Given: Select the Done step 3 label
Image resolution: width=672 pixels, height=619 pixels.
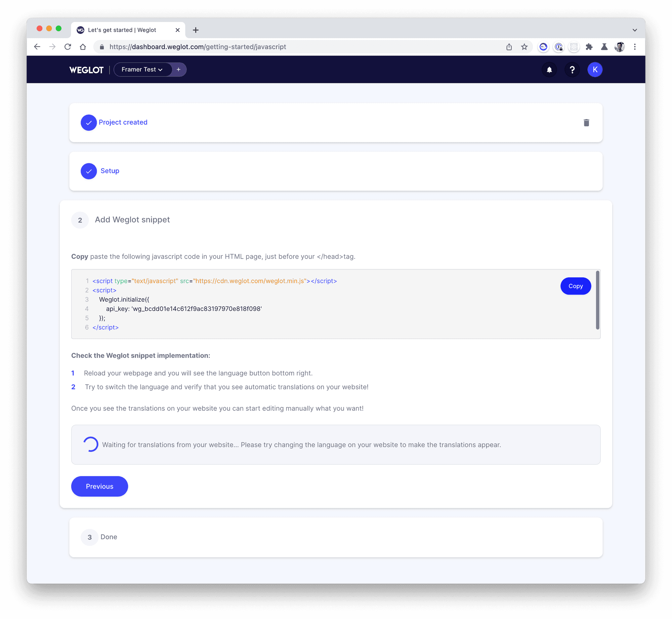Looking at the screenshot, I should pyautogui.click(x=109, y=536).
